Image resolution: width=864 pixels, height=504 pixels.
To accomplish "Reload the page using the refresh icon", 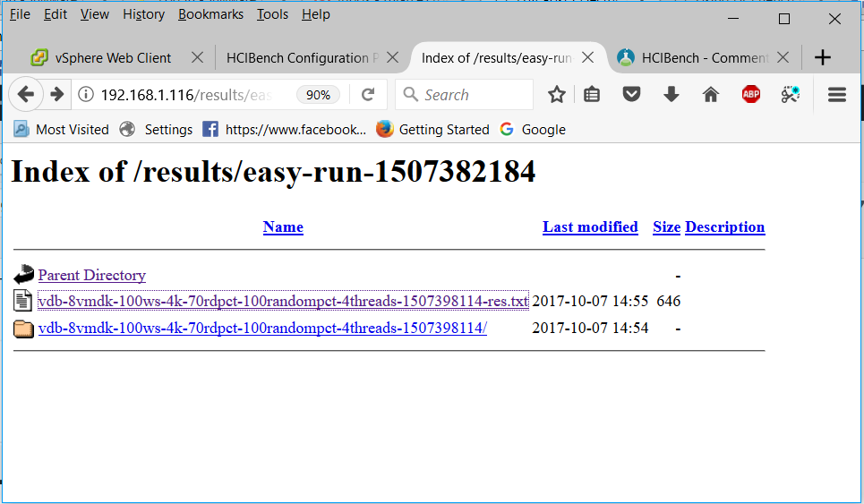I will pos(368,95).
